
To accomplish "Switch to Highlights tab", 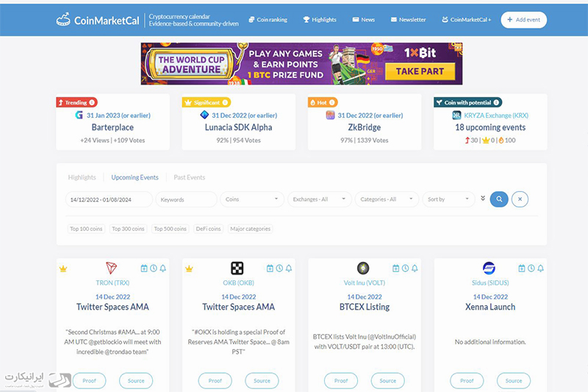I will point(82,177).
